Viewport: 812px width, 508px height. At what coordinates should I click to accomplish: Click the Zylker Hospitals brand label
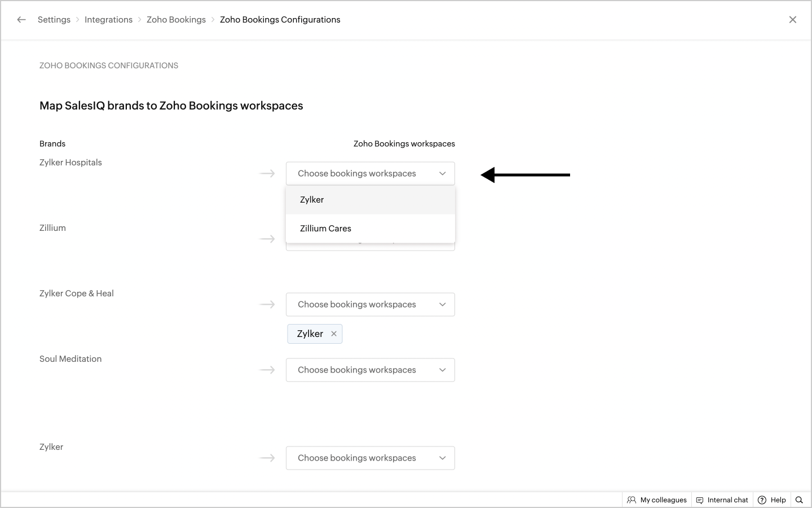coord(70,163)
